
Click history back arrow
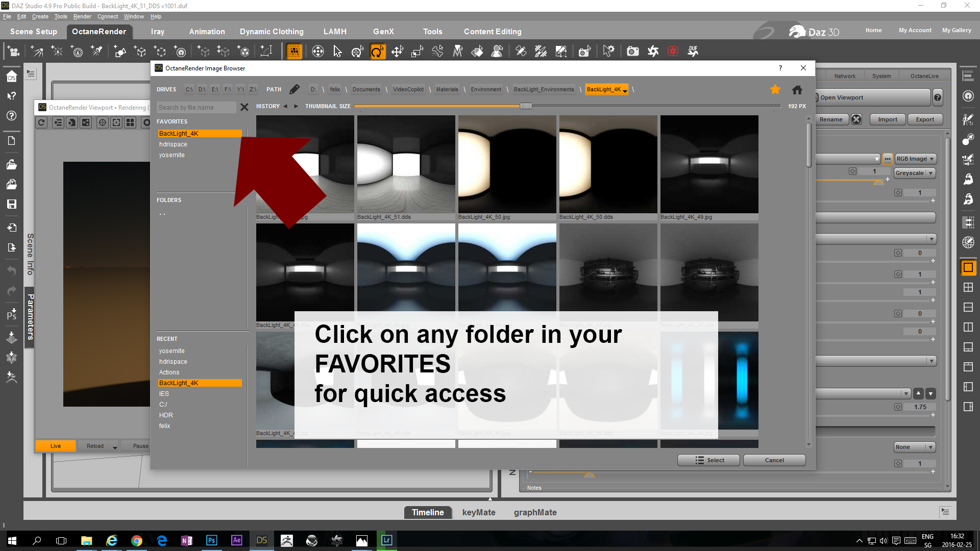[x=285, y=106]
